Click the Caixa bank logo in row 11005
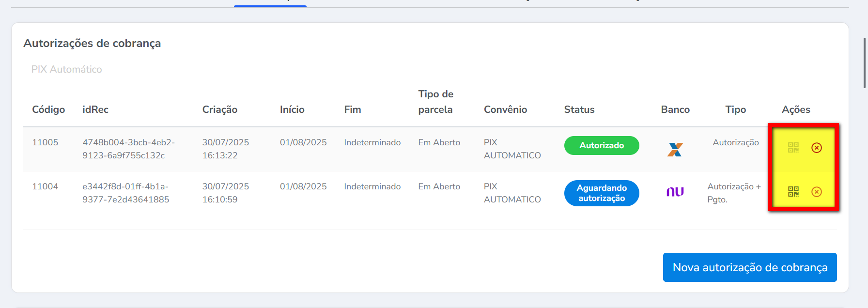Screen dimensions: 868x308 [x=675, y=150]
